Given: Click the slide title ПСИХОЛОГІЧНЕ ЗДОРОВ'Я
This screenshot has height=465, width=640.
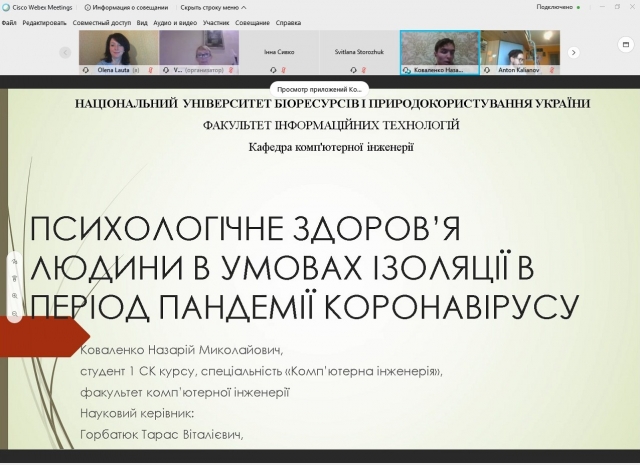Looking at the screenshot, I should (245, 229).
